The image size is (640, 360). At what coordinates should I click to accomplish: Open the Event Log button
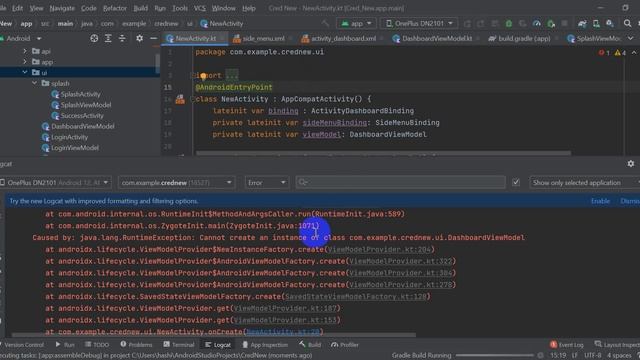pyautogui.click(x=567, y=345)
